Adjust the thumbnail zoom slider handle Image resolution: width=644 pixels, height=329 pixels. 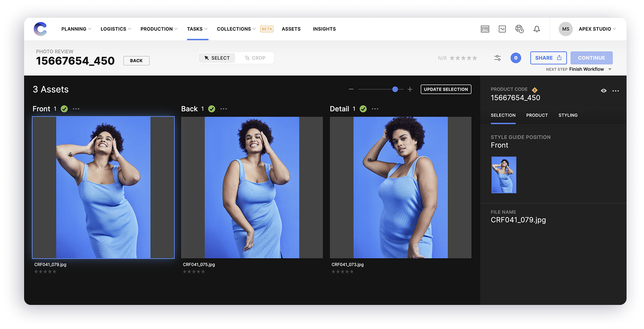pyautogui.click(x=395, y=89)
